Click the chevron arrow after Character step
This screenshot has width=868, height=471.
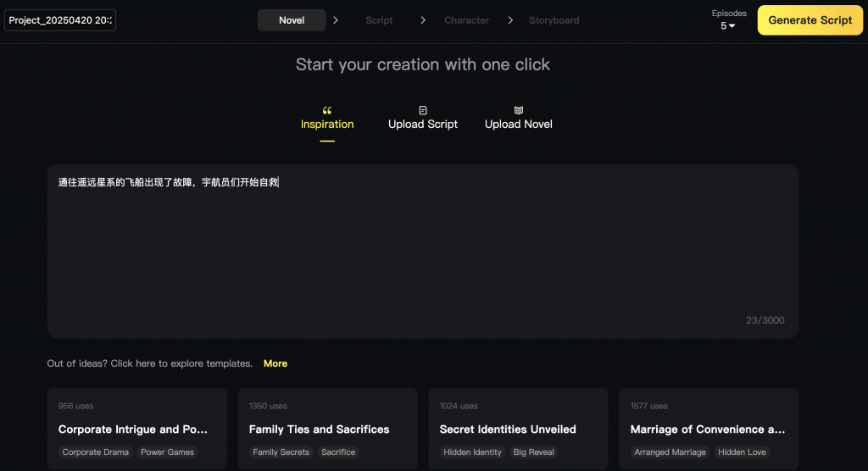[510, 20]
